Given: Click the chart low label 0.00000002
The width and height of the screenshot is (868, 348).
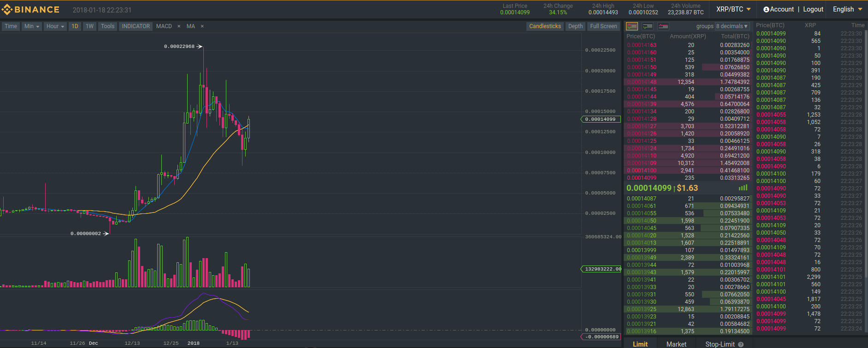Looking at the screenshot, I should point(86,234).
